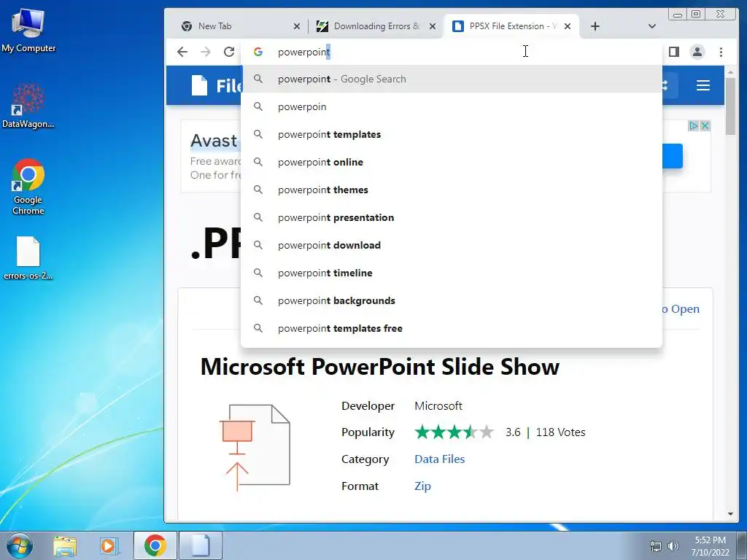Select the 'powerpoint themes' suggestion
Viewport: 747px width, 560px height.
(452, 190)
